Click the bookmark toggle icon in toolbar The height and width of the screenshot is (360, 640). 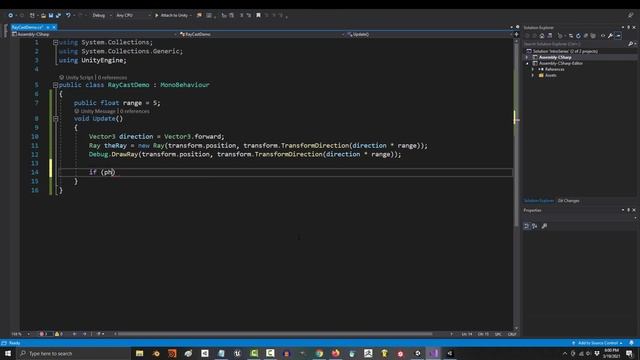tap(258, 15)
